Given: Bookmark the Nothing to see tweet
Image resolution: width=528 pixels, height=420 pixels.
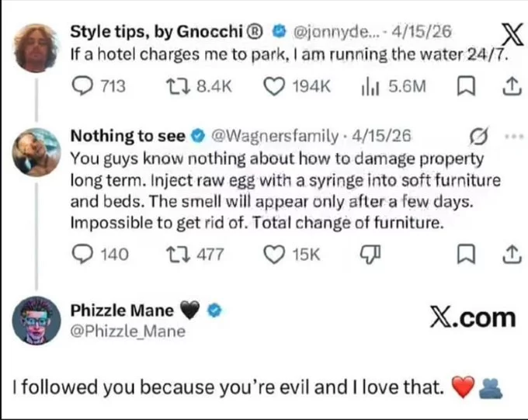Looking at the screenshot, I should point(466,255).
